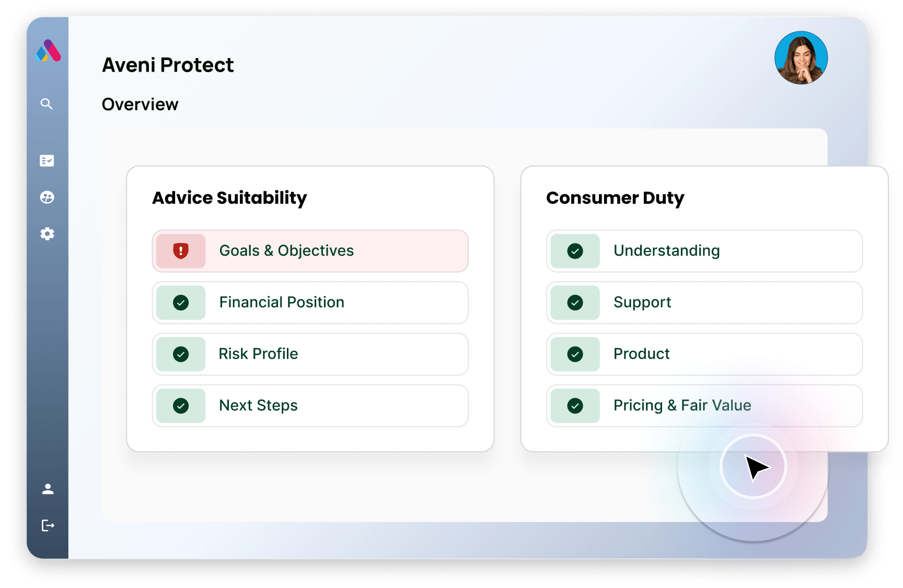Click green check icon for Financial Position
Viewport: 903px width, 588px height.
click(x=181, y=303)
